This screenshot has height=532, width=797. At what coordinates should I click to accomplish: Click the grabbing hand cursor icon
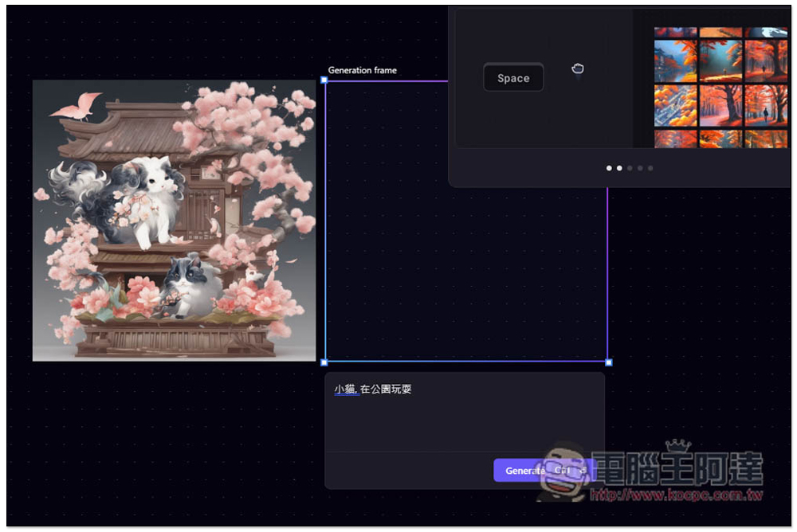(x=578, y=69)
